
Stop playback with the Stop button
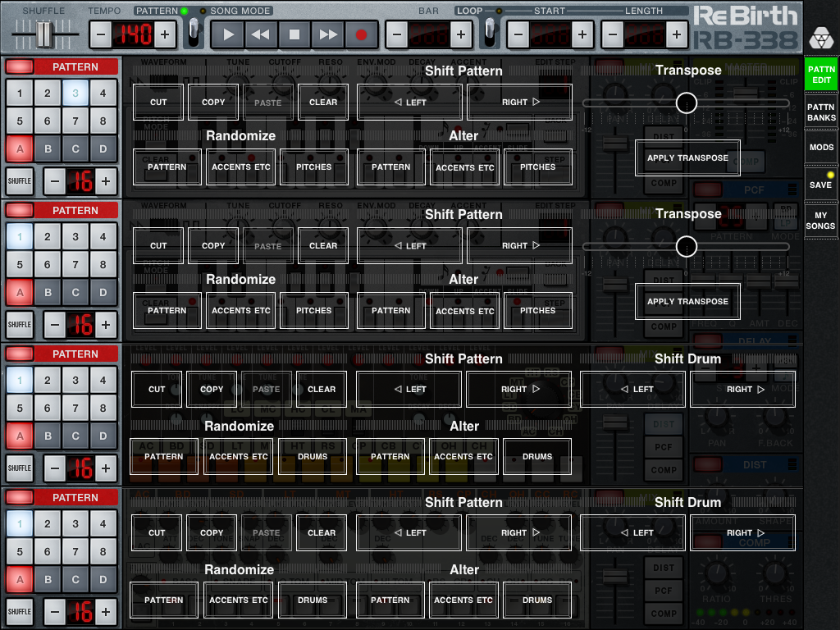click(x=294, y=34)
